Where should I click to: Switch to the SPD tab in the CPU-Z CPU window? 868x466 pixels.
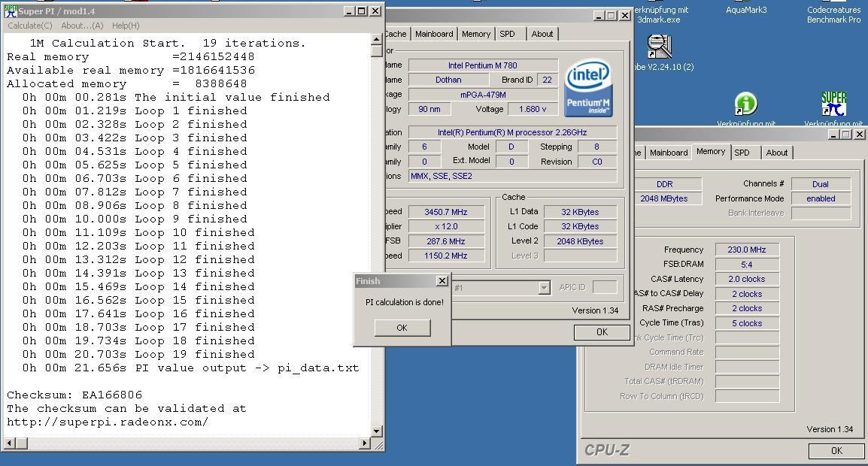coord(507,34)
